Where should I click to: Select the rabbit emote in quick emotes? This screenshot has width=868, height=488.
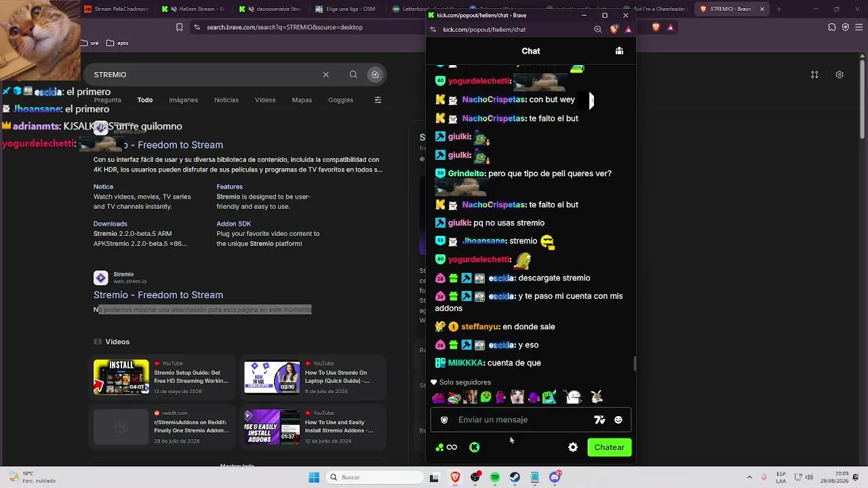pyautogui.click(x=597, y=397)
